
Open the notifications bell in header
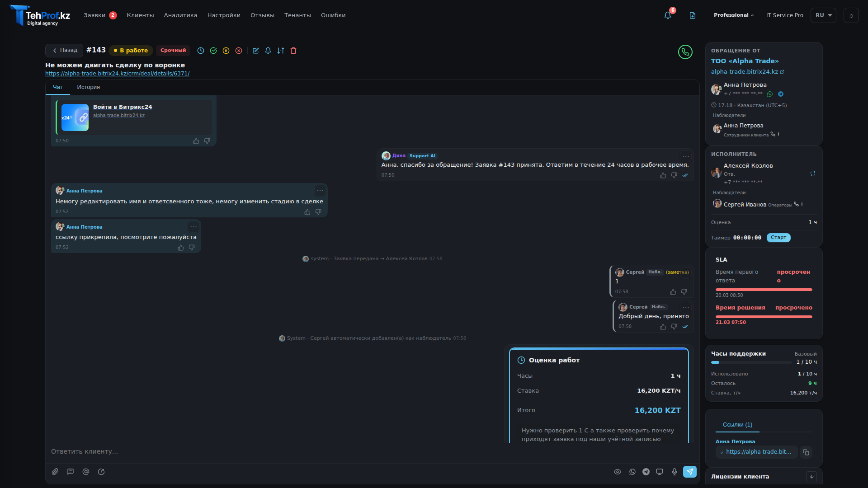coord(668,15)
